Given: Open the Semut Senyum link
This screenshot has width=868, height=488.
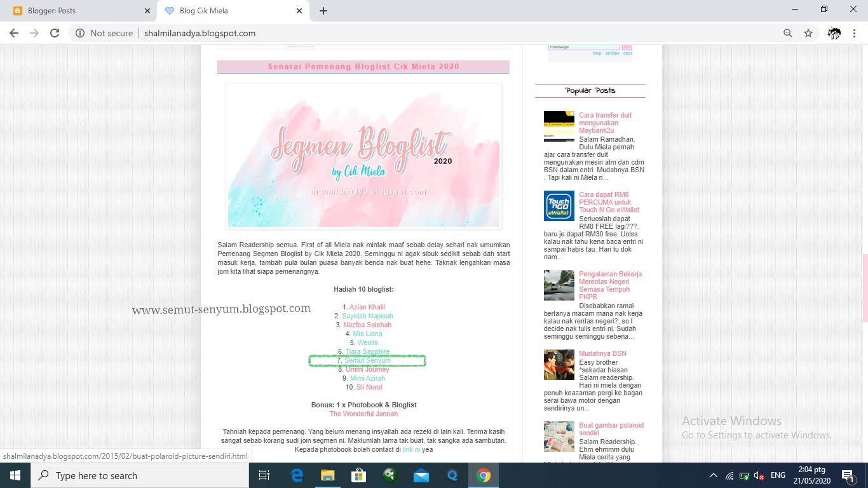Looking at the screenshot, I should point(367,360).
